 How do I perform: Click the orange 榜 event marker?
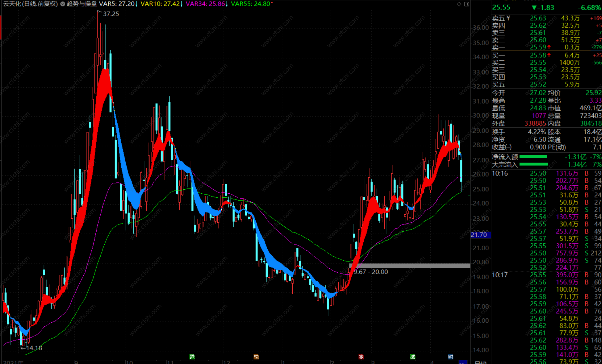[256, 356]
